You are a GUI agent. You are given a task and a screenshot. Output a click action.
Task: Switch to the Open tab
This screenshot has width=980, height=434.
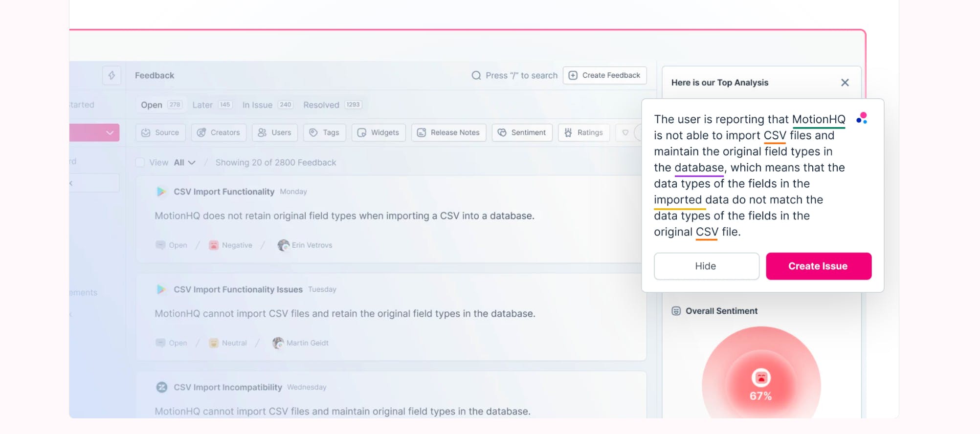coord(161,105)
